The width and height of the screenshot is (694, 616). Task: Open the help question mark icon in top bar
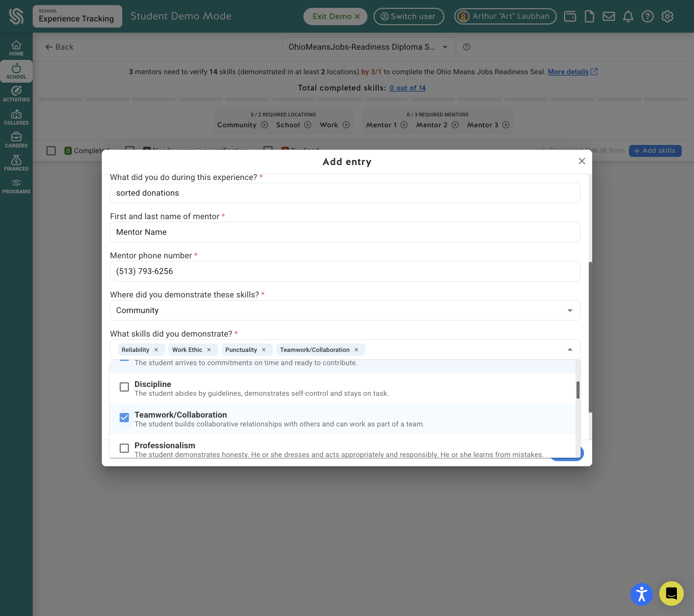point(647,16)
